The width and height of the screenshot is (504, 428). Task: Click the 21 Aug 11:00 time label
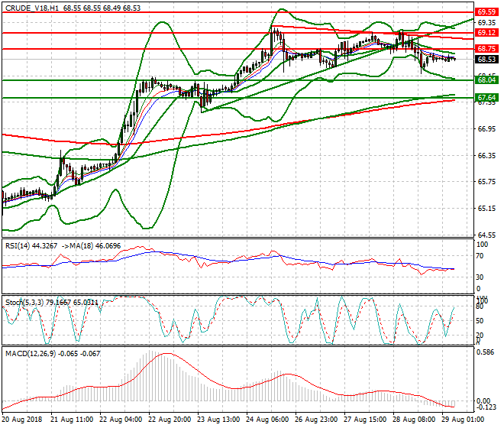[72, 420]
